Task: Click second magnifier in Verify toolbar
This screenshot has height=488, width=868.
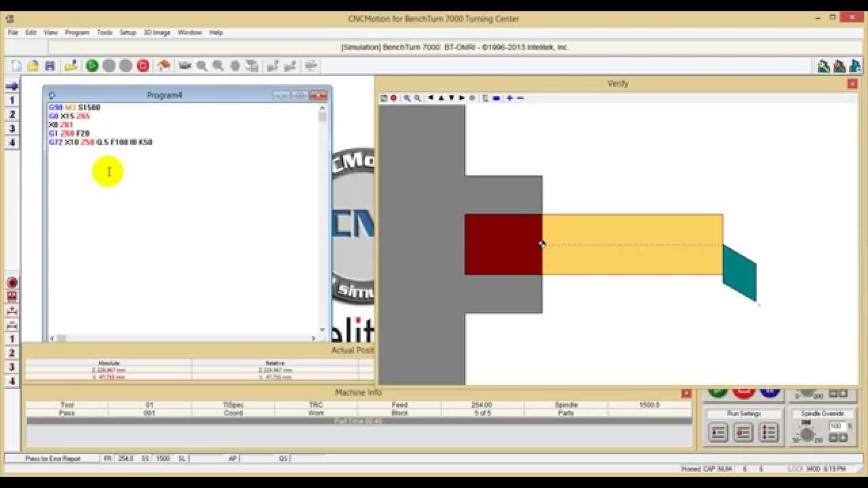Action: (418, 98)
